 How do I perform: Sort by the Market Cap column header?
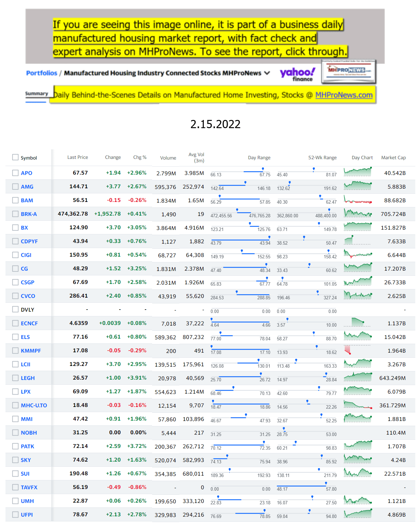[x=393, y=158]
